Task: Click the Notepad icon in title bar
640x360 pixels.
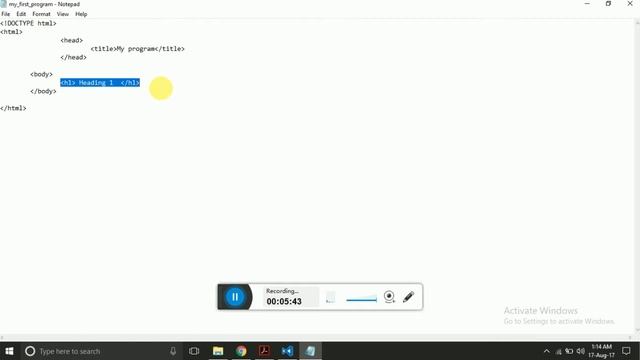Action: [x=4, y=4]
